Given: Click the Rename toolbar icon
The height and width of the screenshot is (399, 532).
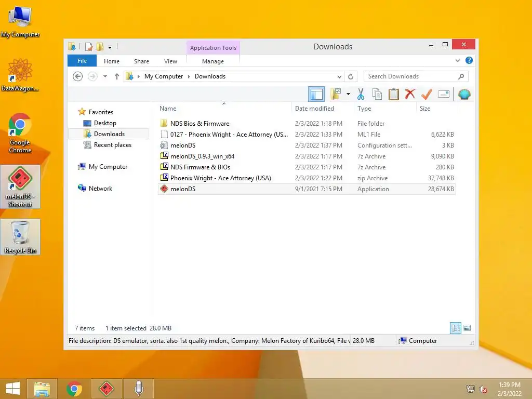Looking at the screenshot, I should [444, 94].
